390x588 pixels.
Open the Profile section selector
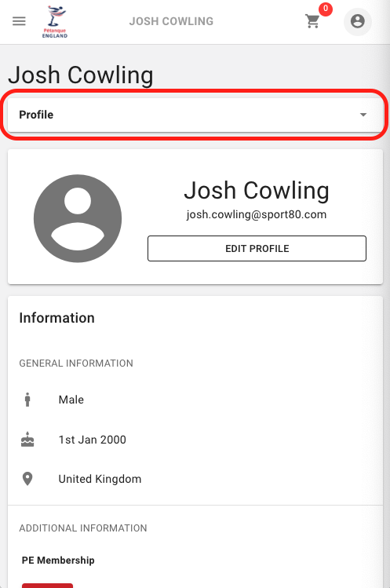click(195, 115)
